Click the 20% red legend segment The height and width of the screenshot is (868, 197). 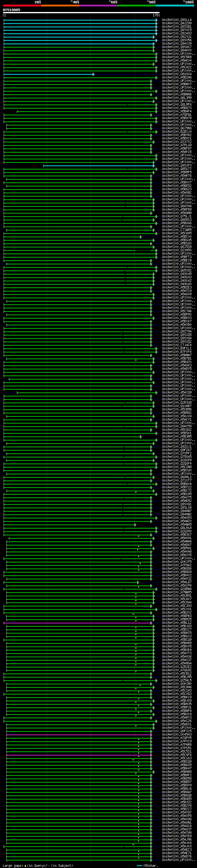(x=22, y=6)
